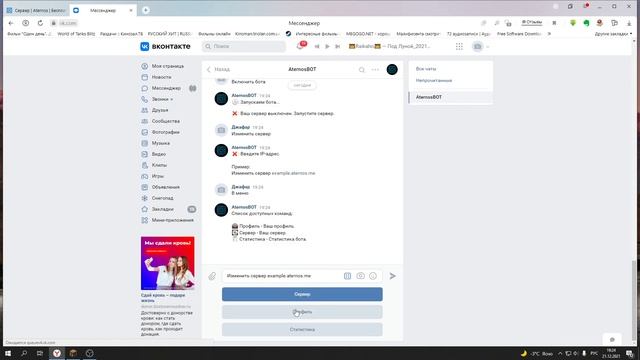Open the notifications bell icon

click(x=300, y=47)
